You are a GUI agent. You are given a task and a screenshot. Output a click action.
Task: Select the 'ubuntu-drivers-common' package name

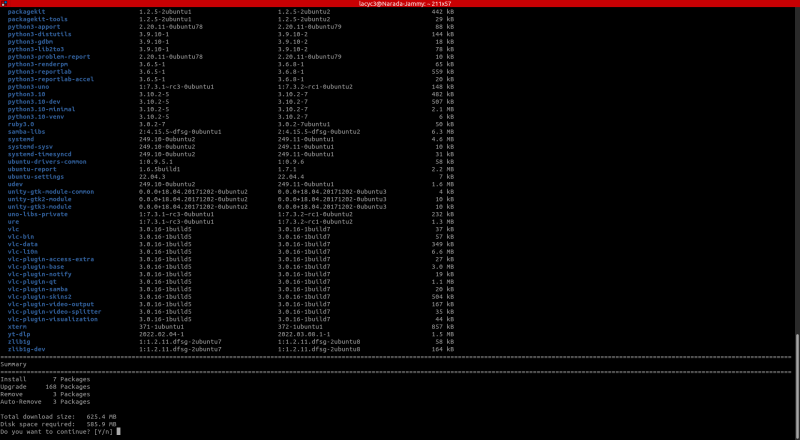coord(47,162)
